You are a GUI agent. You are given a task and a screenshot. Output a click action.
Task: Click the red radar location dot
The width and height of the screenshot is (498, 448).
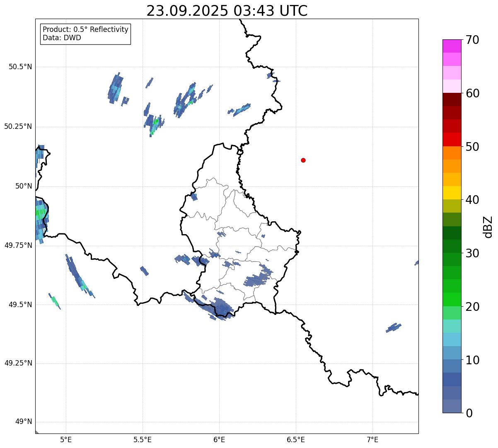click(303, 160)
